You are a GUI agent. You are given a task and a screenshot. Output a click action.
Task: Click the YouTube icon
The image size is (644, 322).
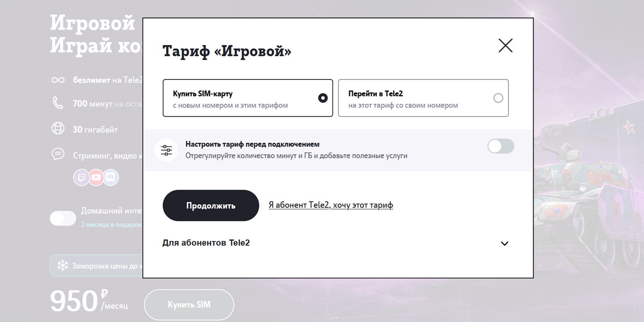pos(96,177)
